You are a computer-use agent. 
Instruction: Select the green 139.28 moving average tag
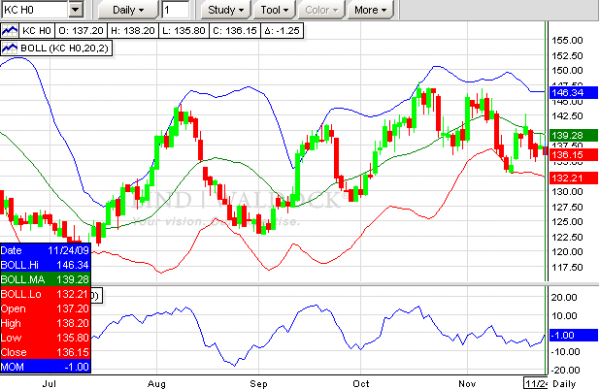click(x=573, y=135)
